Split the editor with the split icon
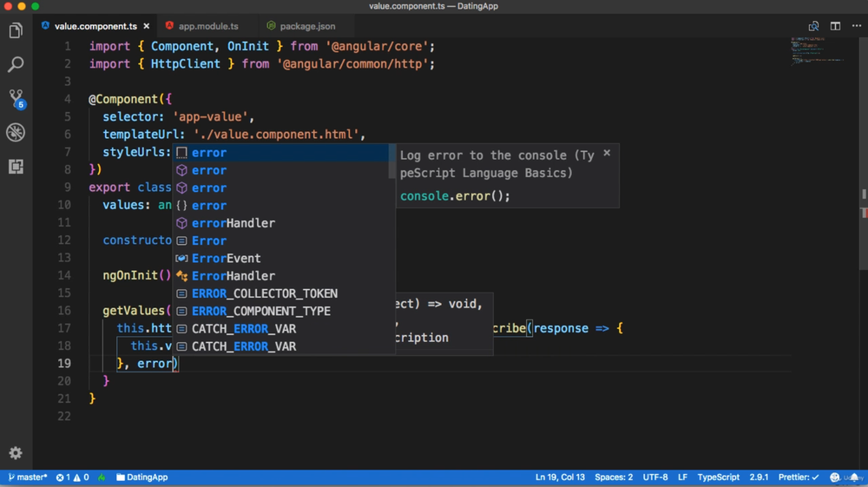The height and width of the screenshot is (487, 868). click(x=835, y=26)
